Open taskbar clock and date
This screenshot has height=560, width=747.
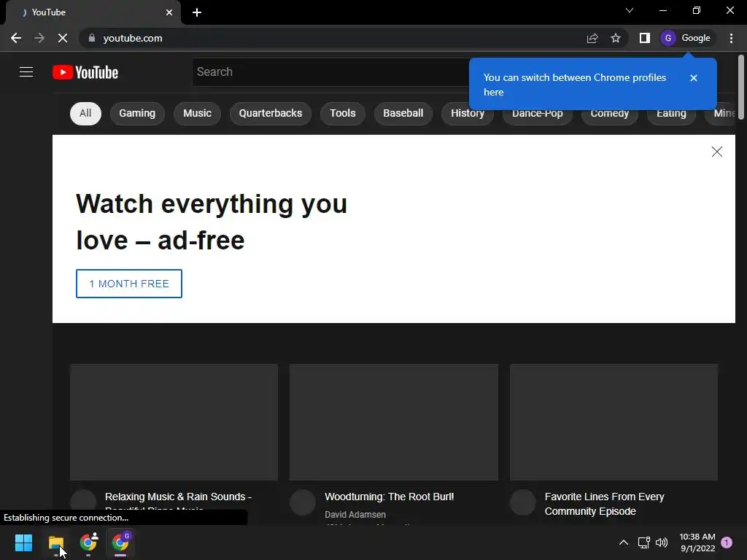point(697,542)
